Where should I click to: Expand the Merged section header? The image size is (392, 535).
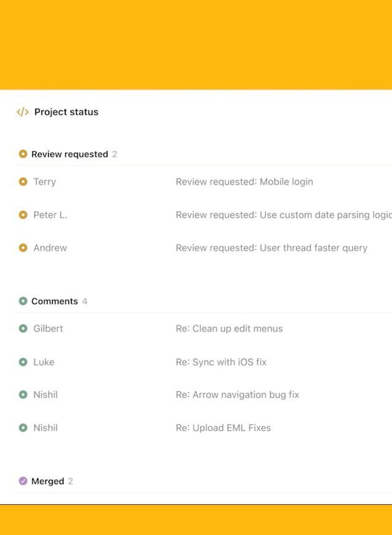(48, 482)
